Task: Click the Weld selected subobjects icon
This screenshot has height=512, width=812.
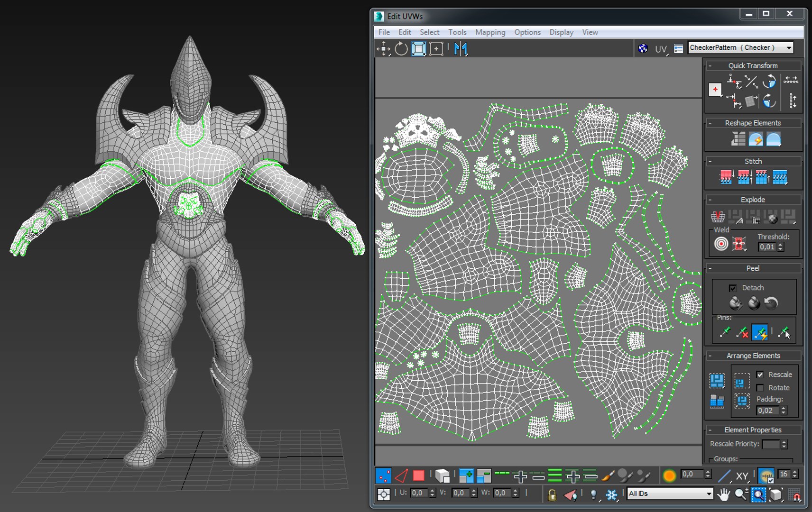Action: tap(738, 244)
